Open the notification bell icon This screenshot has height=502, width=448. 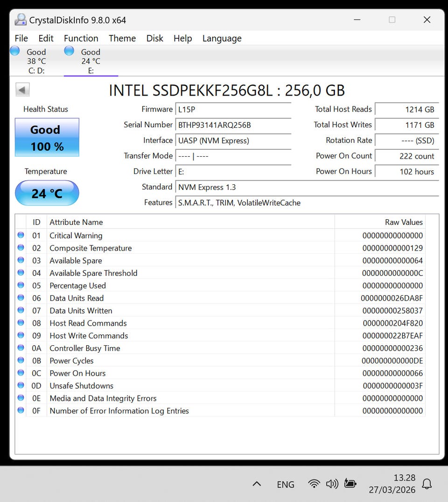point(427,484)
